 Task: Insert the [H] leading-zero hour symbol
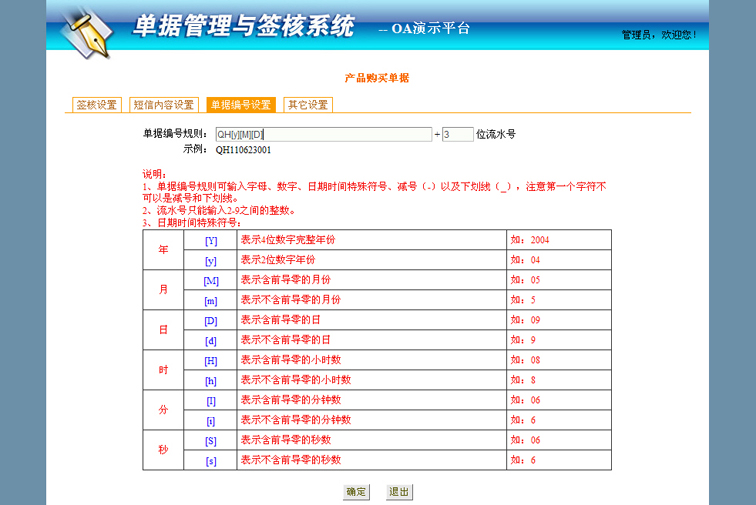pos(211,360)
